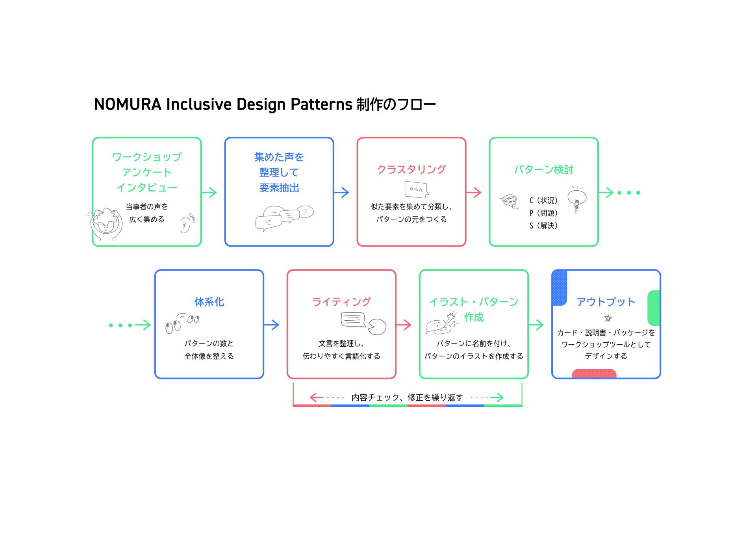Click the scribble tangle icon beside C（状況）

[509, 201]
